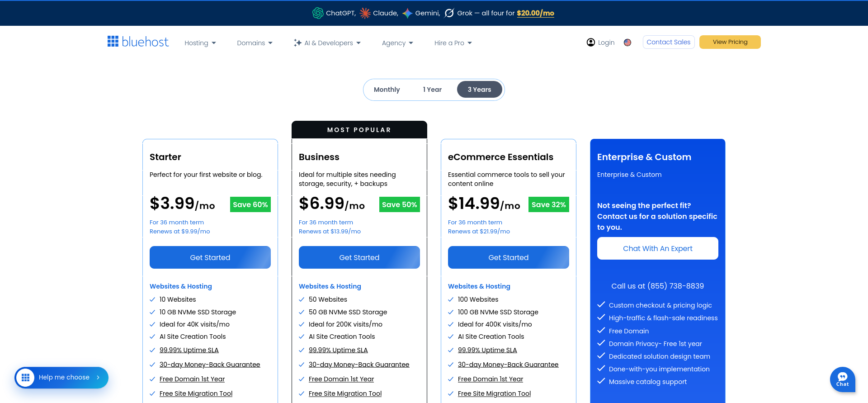
Task: Open Business plan's 30-day Money-Back Guarantee link
Action: [x=359, y=365]
